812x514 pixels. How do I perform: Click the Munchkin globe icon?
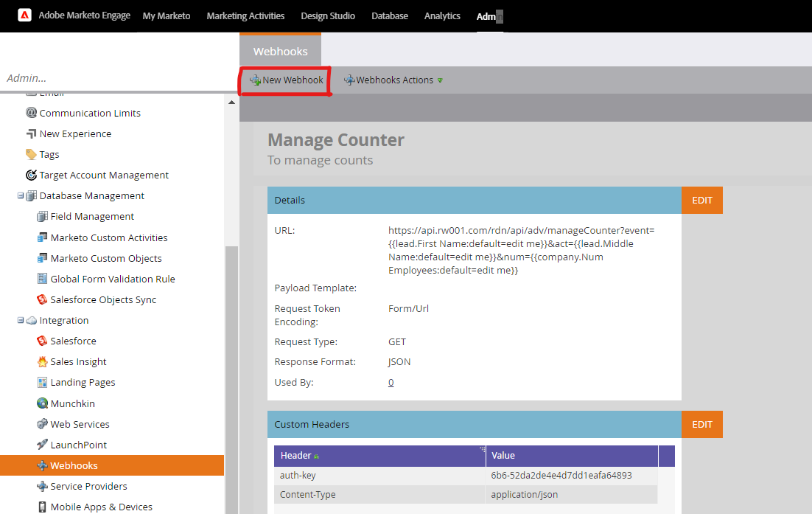coord(42,403)
